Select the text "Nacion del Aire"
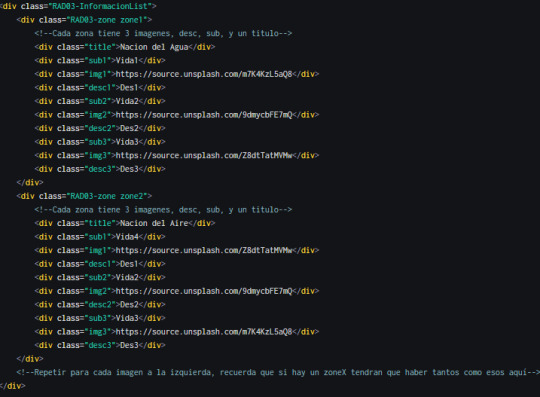This screenshot has width=540, height=397. pos(154,223)
